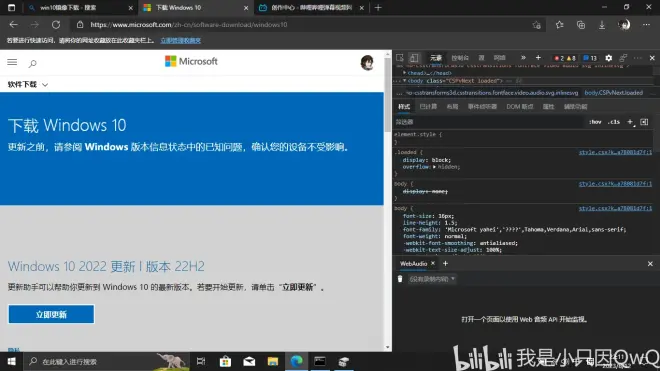Open the DOM Breakpoints sub-tab
The height and width of the screenshot is (371, 660).
[520, 107]
